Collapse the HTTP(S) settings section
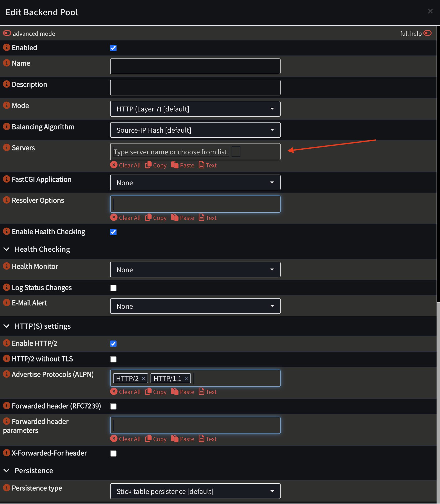The image size is (440, 504). click(7, 326)
